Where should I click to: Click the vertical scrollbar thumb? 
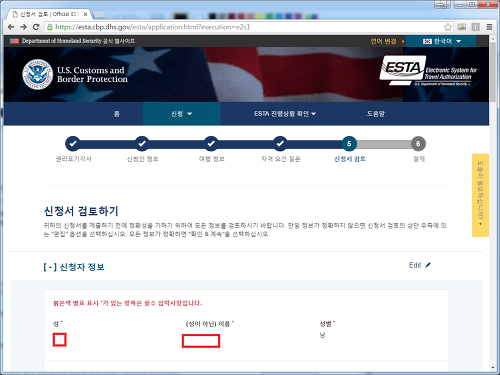[493, 72]
